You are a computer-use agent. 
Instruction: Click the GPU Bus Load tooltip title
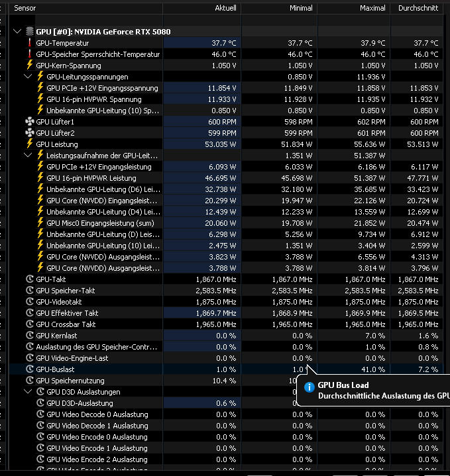(343, 385)
